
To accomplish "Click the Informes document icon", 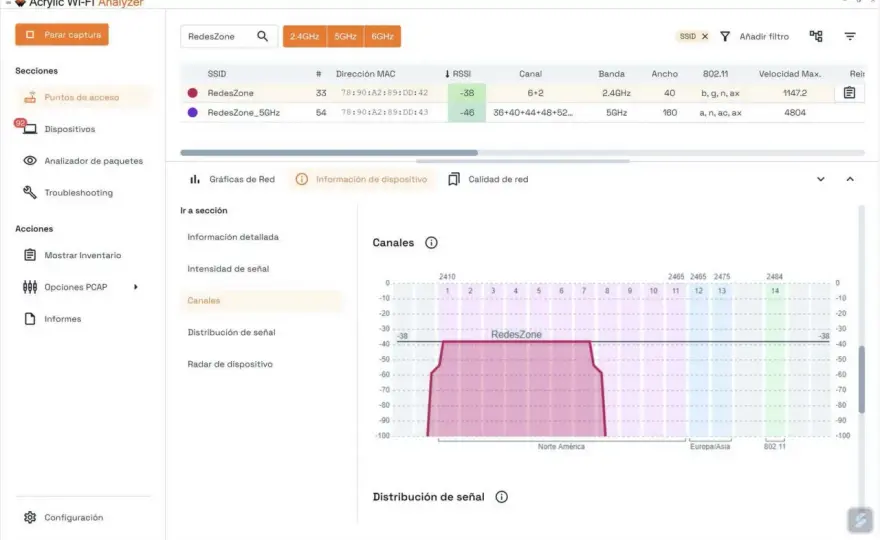I will click(30, 319).
